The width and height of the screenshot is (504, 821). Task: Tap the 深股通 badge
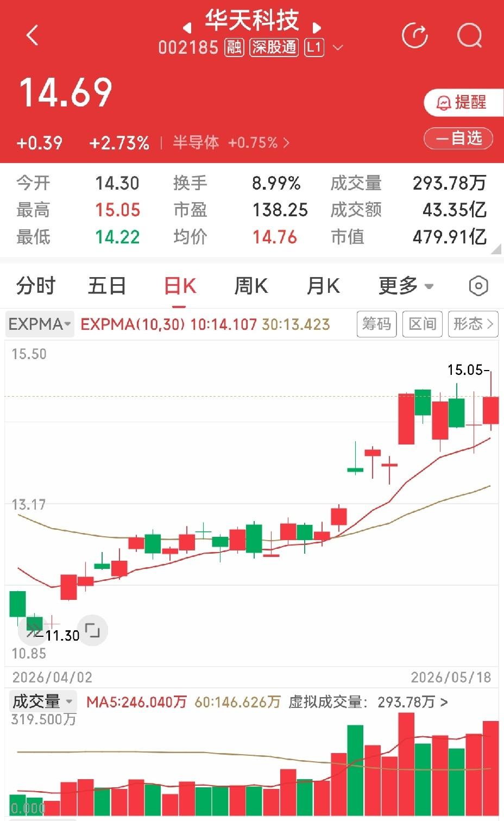point(274,47)
